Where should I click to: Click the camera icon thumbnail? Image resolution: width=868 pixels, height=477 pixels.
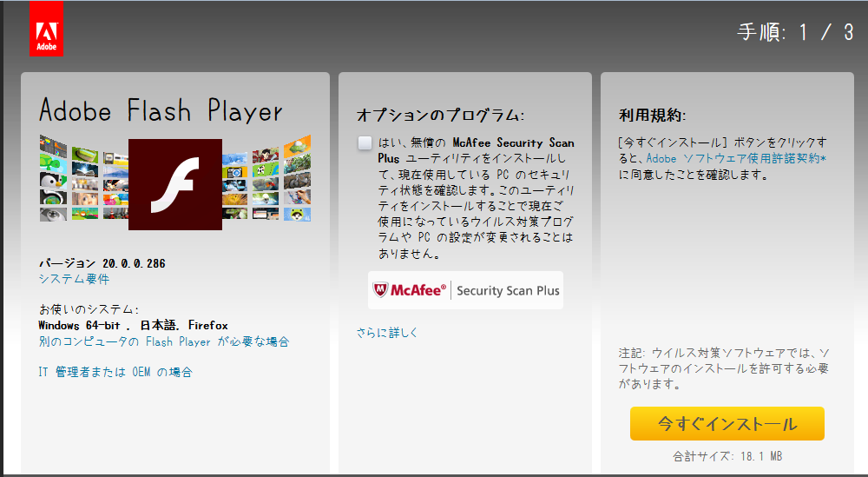coord(234,172)
